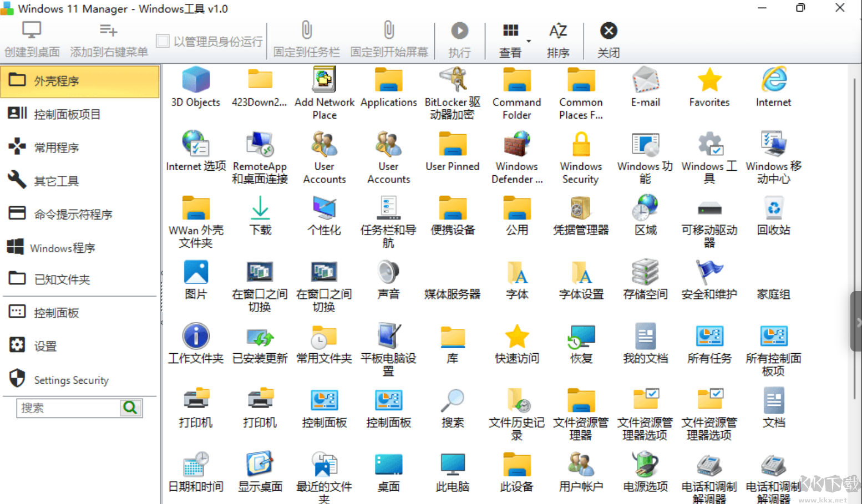Click 创建到桌面 toolbar button
The height and width of the screenshot is (504, 862).
tap(32, 40)
